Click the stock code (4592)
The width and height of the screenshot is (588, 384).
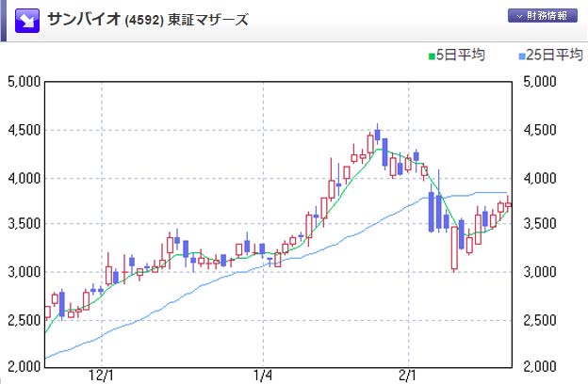tap(143, 20)
